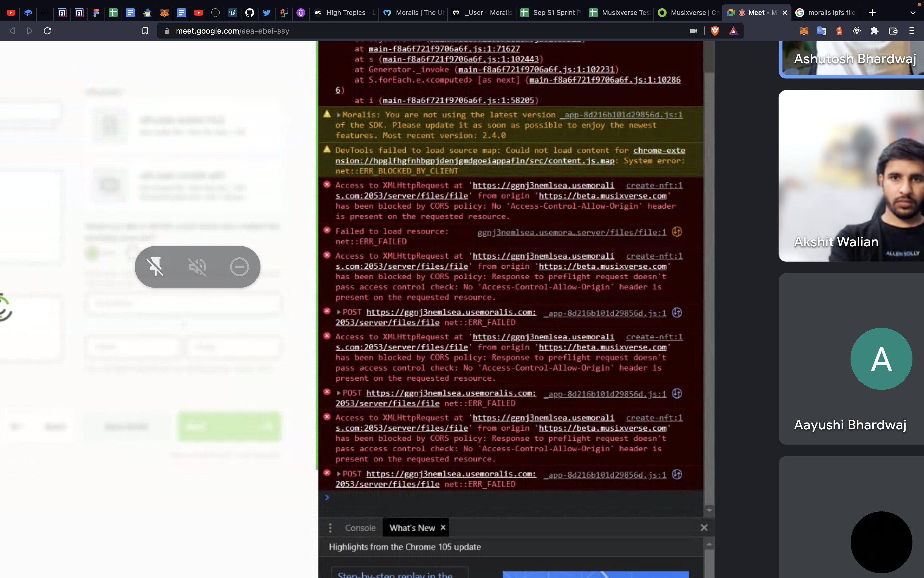Screen dimensions: 924x578
Task: Close the What's New tab
Action: 443,528
